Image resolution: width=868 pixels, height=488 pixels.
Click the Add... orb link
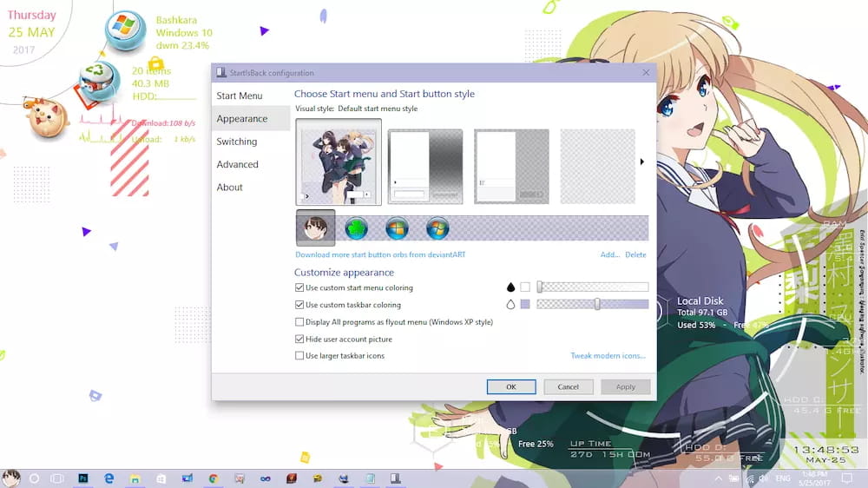pyautogui.click(x=609, y=254)
